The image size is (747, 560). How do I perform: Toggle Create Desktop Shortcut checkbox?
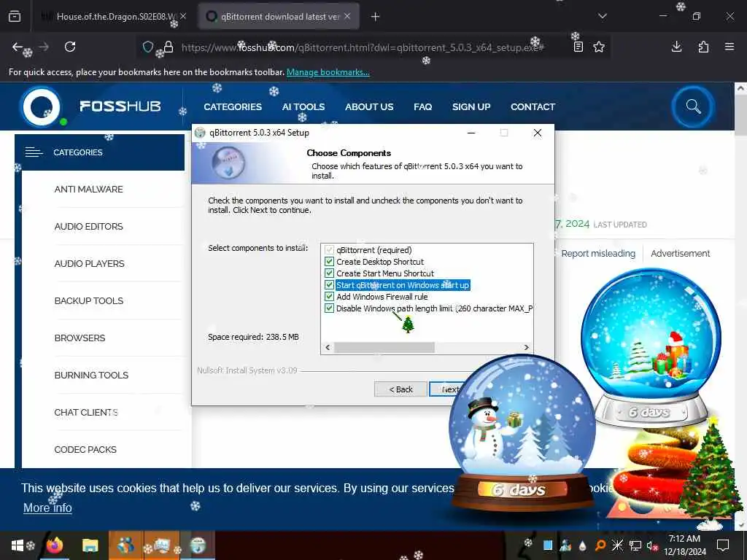[329, 262]
